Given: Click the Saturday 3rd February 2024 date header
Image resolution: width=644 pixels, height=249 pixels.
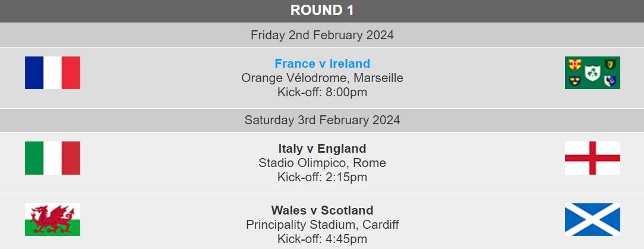Looking at the screenshot, I should click(x=322, y=120).
